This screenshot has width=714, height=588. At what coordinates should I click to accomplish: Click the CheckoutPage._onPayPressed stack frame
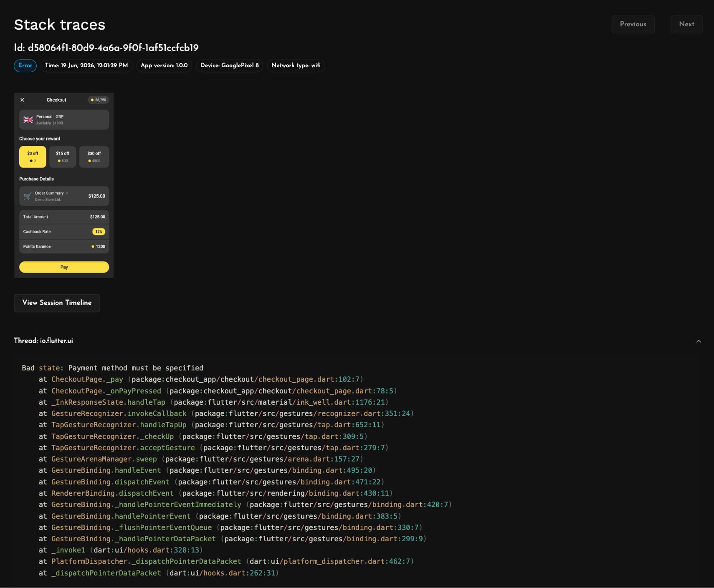pos(218,391)
